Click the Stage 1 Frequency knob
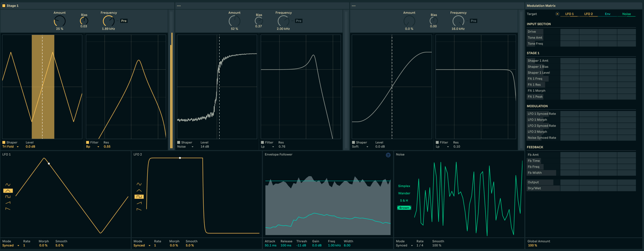The image size is (644, 251). point(108,21)
